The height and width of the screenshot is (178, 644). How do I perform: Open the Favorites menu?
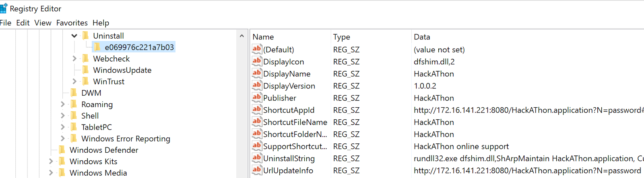[72, 23]
